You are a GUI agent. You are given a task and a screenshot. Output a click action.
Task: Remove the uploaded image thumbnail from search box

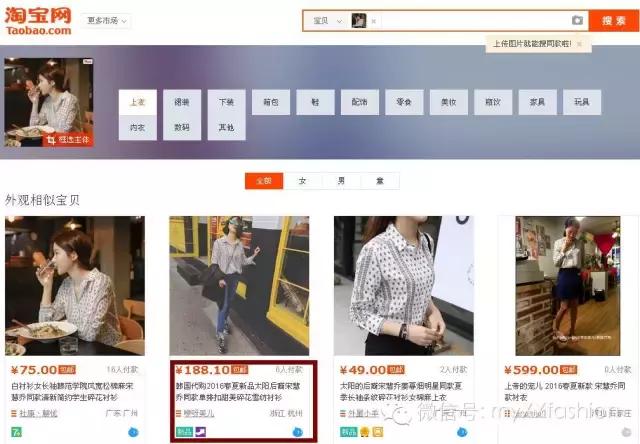tap(373, 21)
